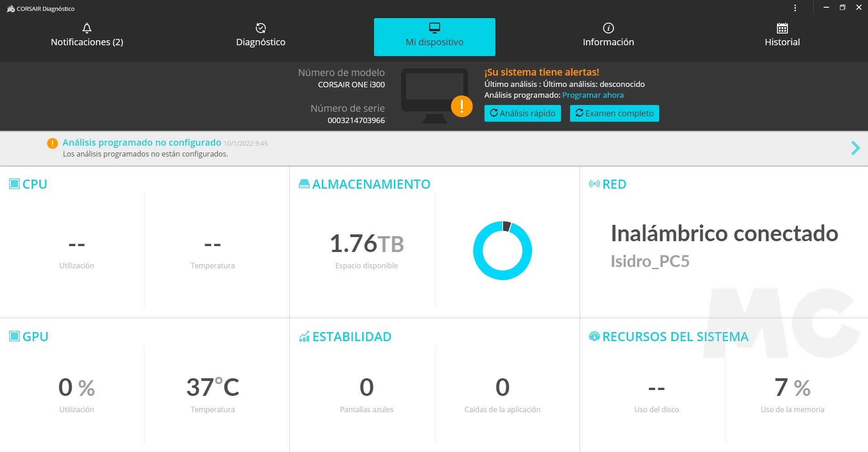Image resolution: width=868 pixels, height=452 pixels.
Task: Expand the scheduled analysis alert chevron
Action: 855,148
